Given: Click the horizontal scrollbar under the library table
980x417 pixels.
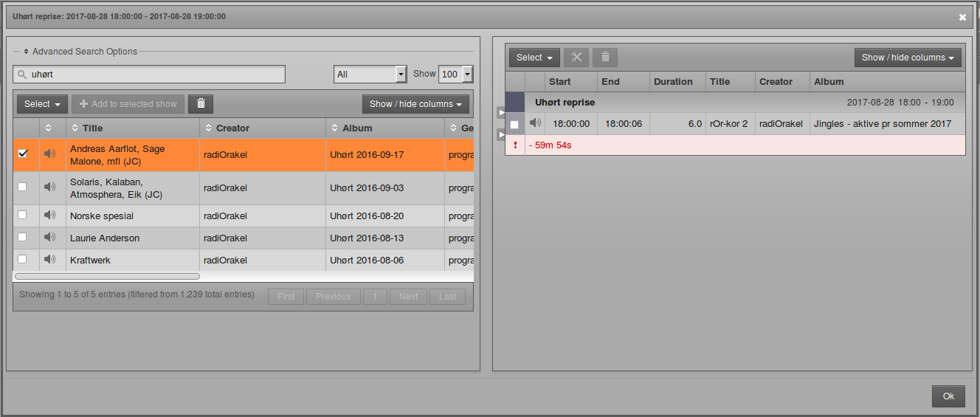Looking at the screenshot, I should [x=107, y=277].
